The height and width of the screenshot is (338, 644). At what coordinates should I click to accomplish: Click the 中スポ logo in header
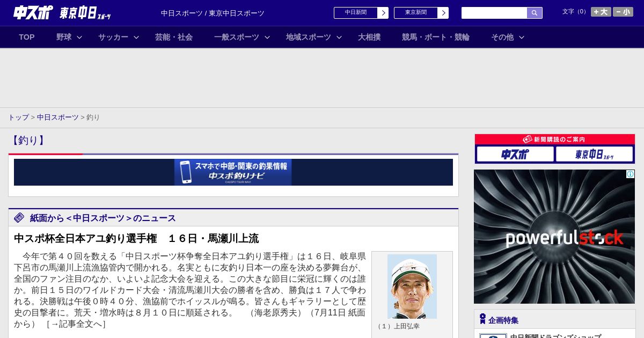click(33, 12)
